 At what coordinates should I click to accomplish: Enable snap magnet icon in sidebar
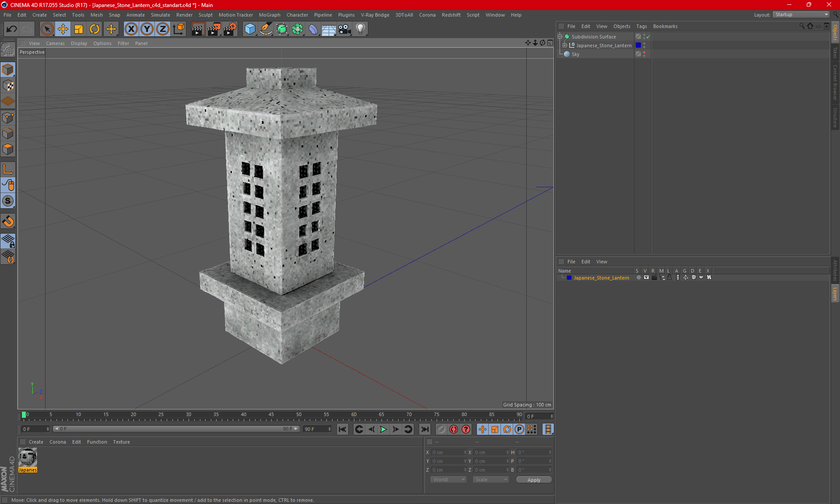[x=8, y=221]
